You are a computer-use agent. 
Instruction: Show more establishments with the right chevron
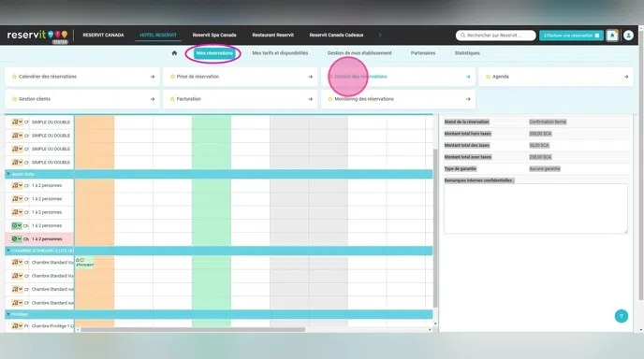[380, 35]
